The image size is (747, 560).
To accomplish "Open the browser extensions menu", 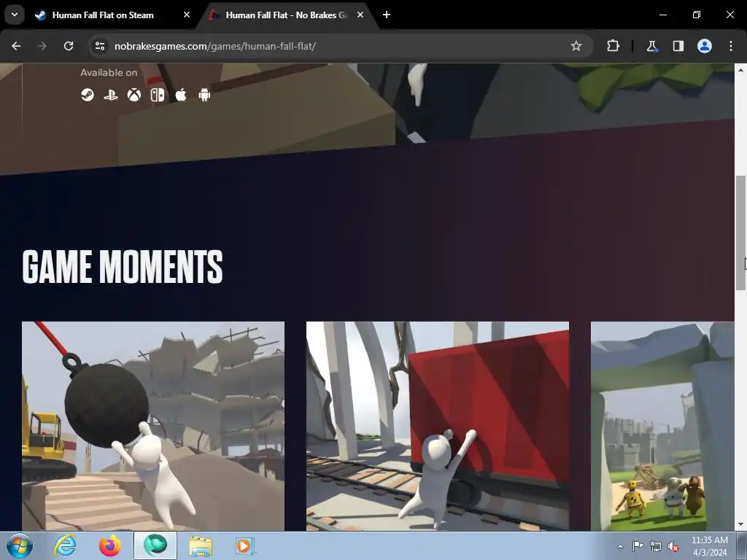I will tap(613, 46).
